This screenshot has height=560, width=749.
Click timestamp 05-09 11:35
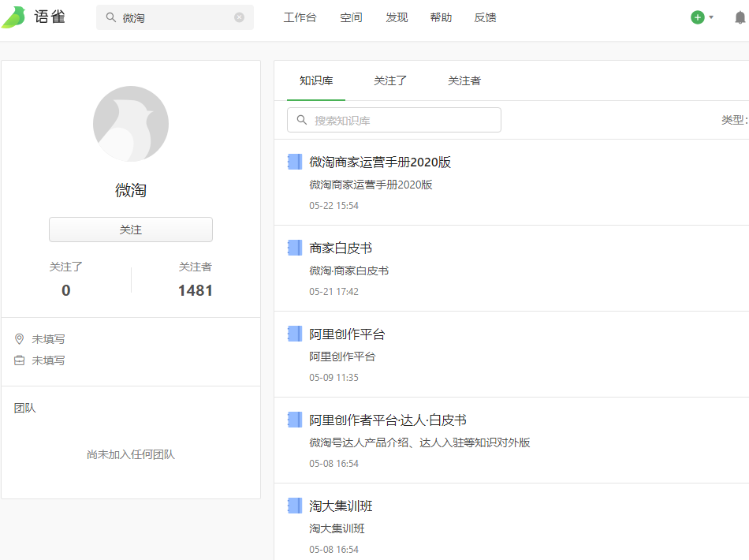tap(334, 378)
